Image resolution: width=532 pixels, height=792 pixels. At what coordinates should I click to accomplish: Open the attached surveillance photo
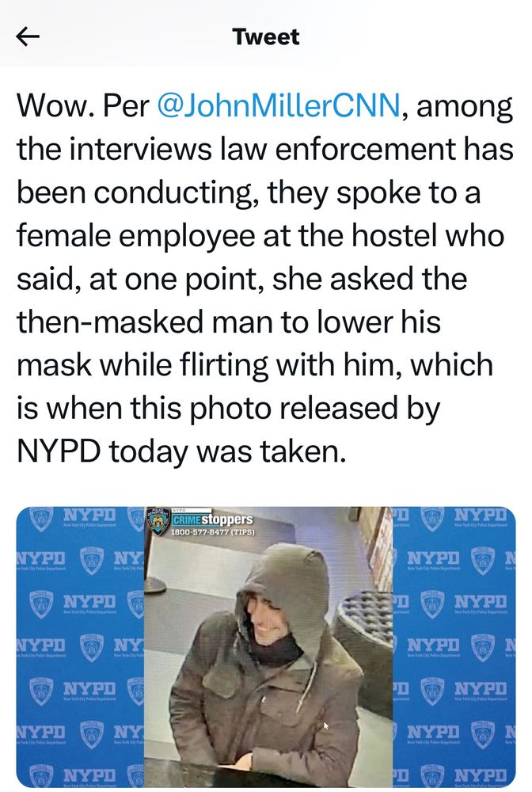[268, 646]
